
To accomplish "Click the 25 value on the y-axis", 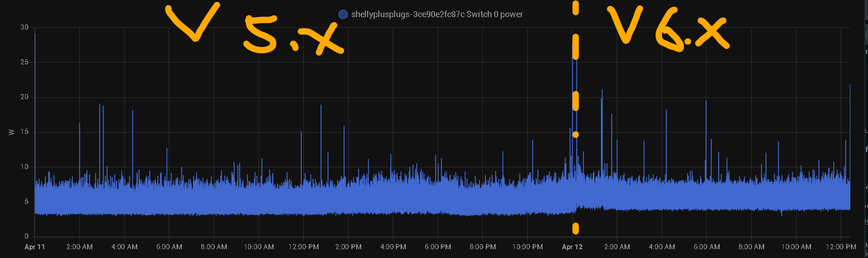I will (x=25, y=62).
